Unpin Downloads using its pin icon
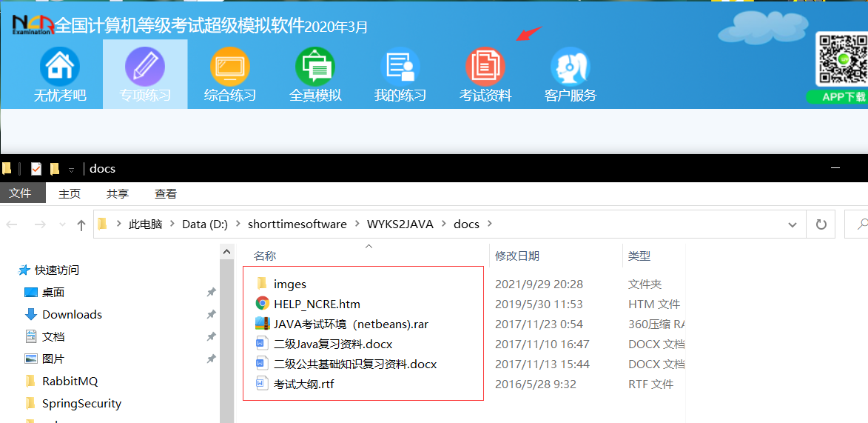The width and height of the screenshot is (868, 423). pos(211,314)
